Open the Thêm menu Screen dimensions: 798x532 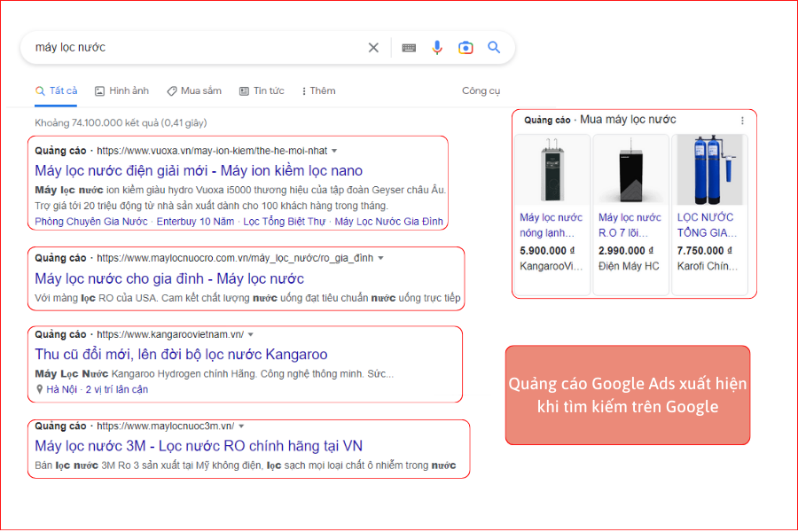tap(318, 91)
